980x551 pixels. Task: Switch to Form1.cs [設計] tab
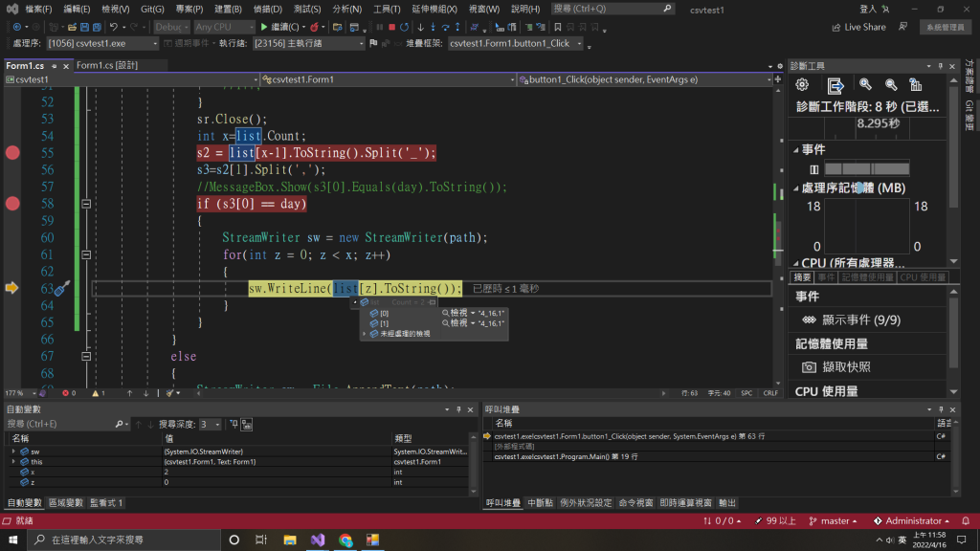click(x=107, y=66)
